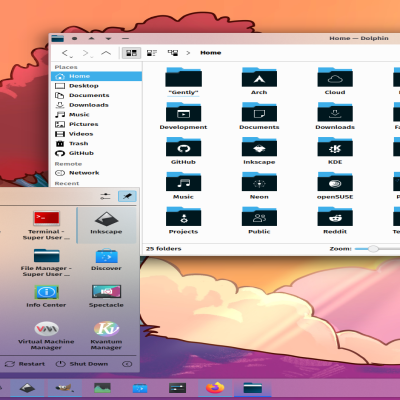Toggle window on all desktops pin dot

(75, 39)
